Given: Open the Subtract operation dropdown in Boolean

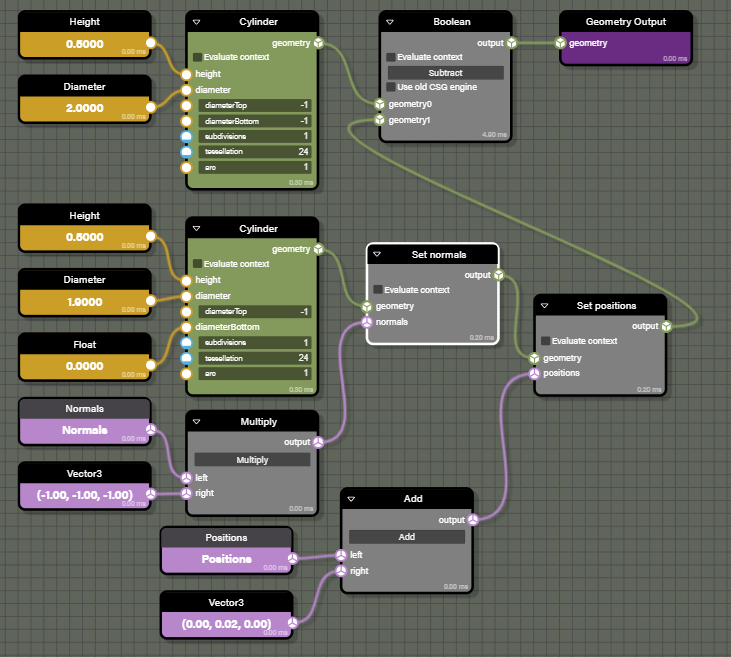Looking at the screenshot, I should tap(446, 73).
